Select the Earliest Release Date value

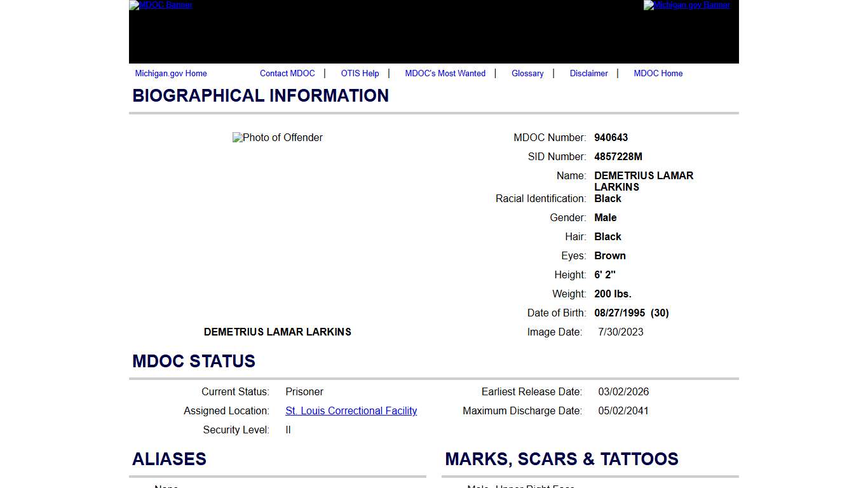pyautogui.click(x=623, y=391)
